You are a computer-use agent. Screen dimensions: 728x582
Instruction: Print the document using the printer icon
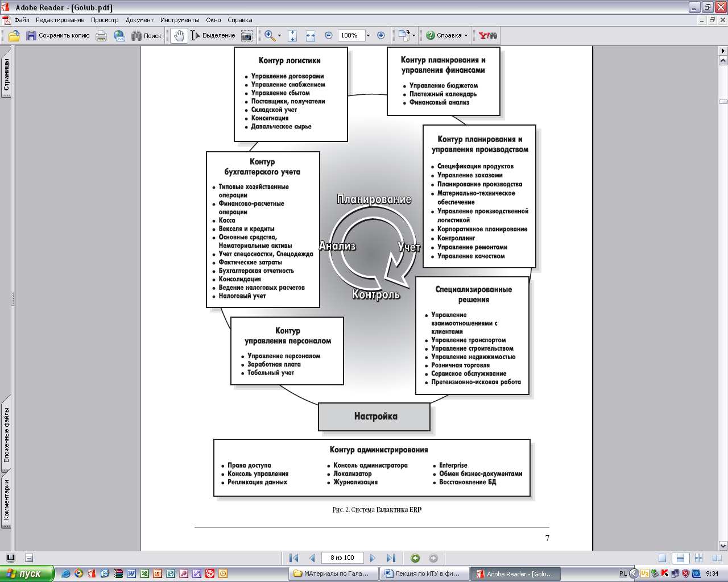coord(101,35)
